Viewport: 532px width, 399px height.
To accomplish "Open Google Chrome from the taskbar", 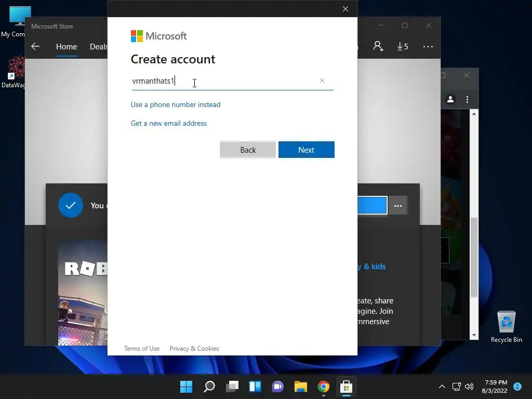I will [x=323, y=387].
